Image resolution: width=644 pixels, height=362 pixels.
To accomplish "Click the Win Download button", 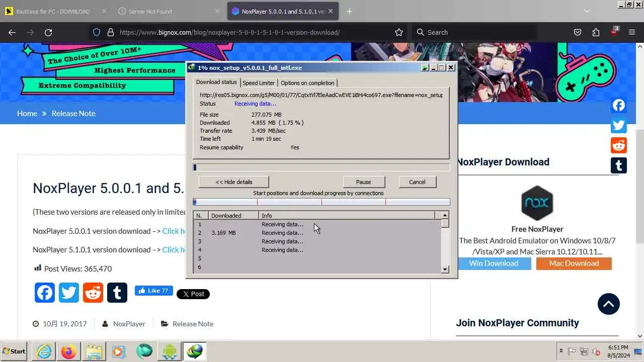I will pos(494,263).
